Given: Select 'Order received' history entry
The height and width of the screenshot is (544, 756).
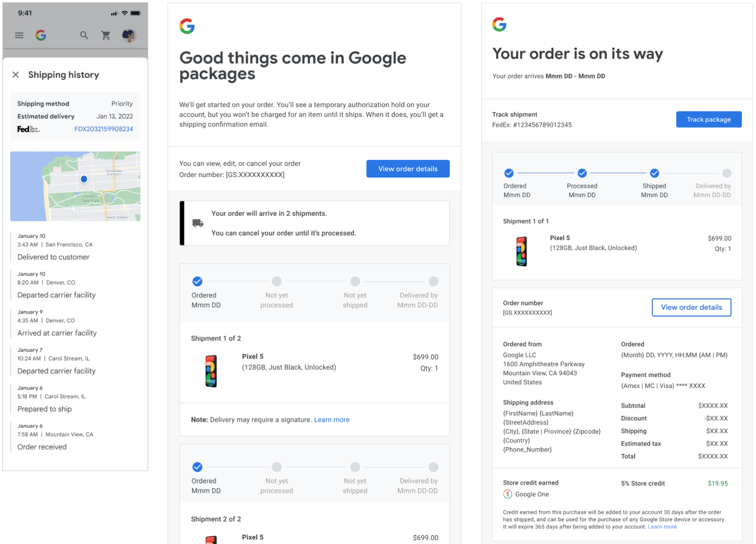Looking at the screenshot, I should coord(75,438).
